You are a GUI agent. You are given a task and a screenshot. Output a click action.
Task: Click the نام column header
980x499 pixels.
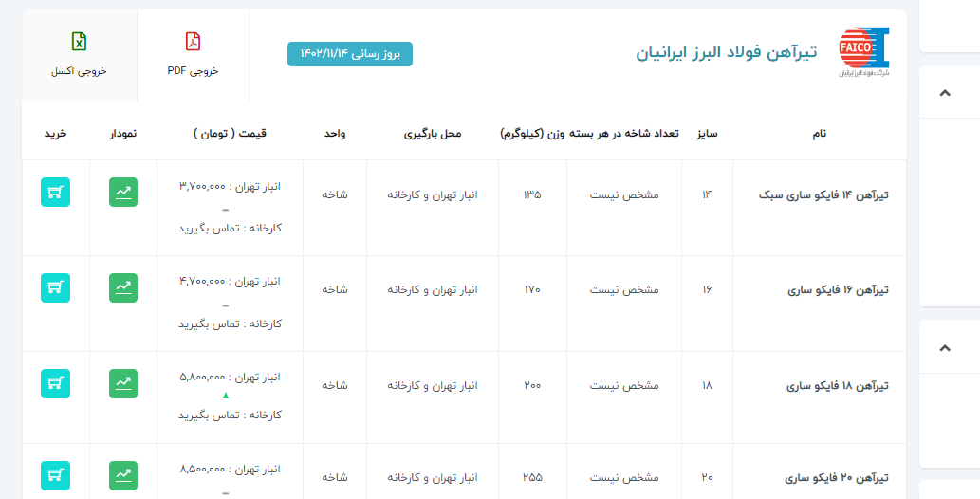pyautogui.click(x=820, y=134)
